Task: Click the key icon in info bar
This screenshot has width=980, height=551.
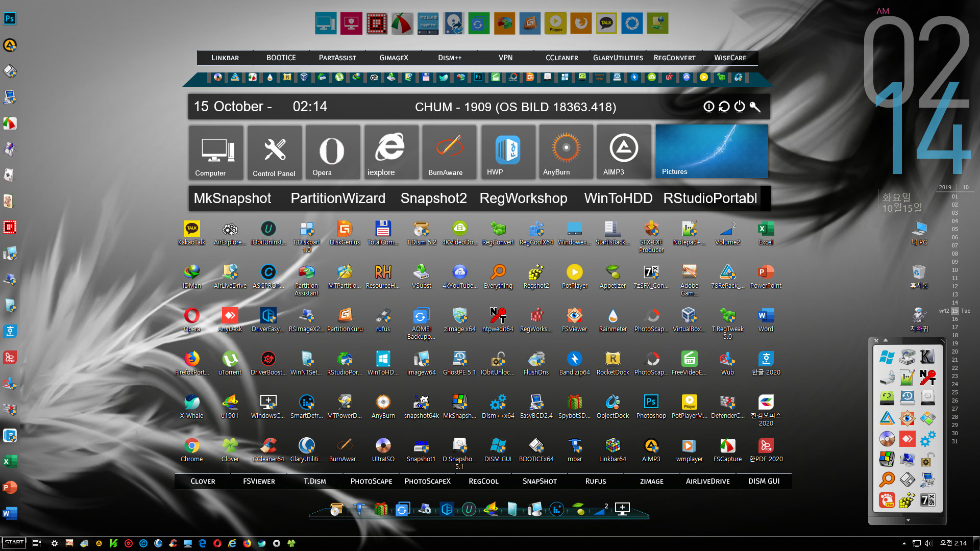Action: point(755,106)
